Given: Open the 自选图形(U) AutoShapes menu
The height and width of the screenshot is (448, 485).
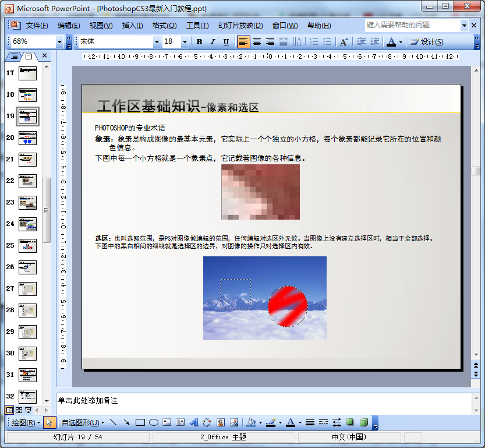Looking at the screenshot, I should 83,422.
